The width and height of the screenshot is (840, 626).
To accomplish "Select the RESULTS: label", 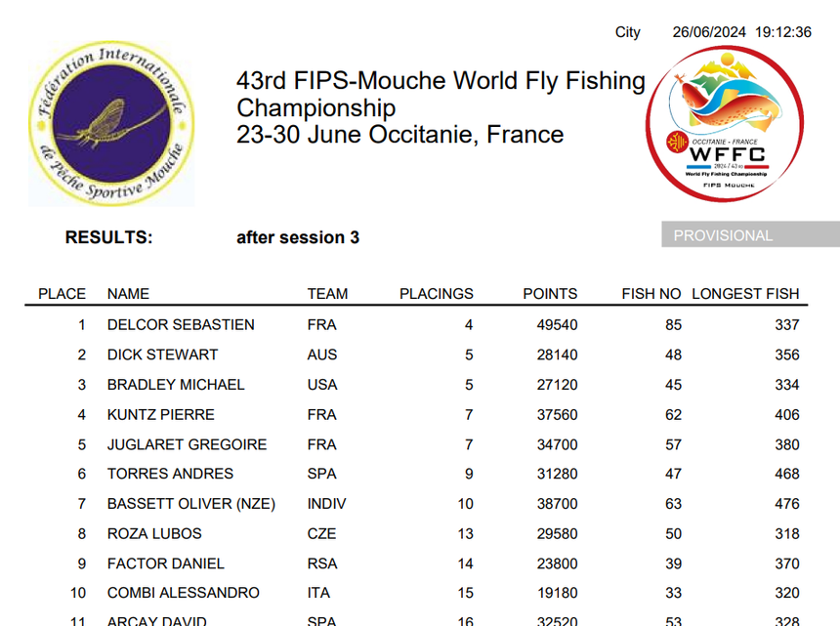I will click(108, 237).
